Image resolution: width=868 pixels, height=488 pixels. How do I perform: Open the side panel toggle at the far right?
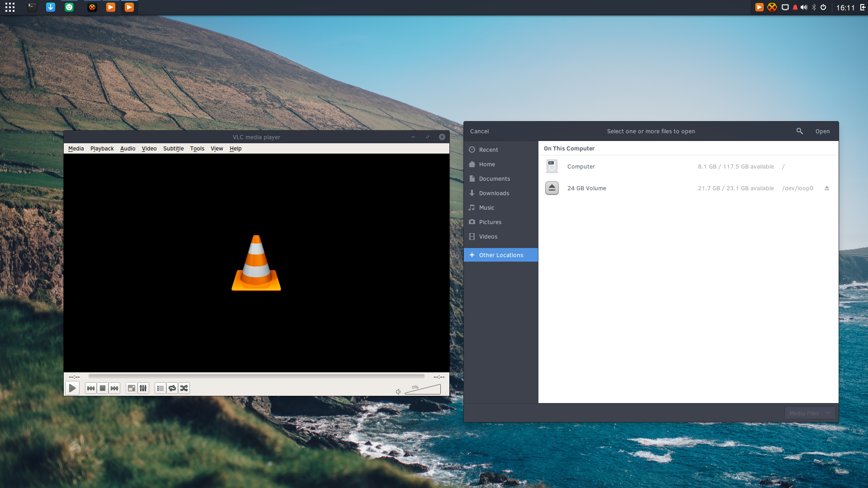pos(863,7)
